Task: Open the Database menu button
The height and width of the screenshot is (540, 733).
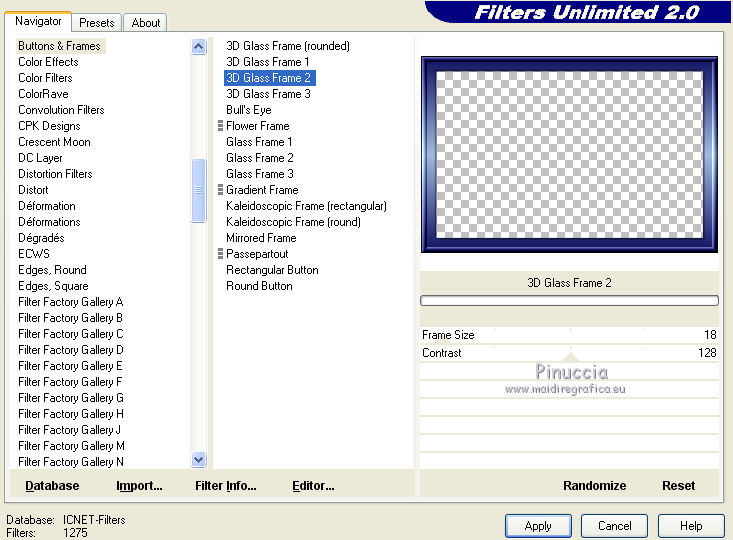Action: pyautogui.click(x=52, y=486)
